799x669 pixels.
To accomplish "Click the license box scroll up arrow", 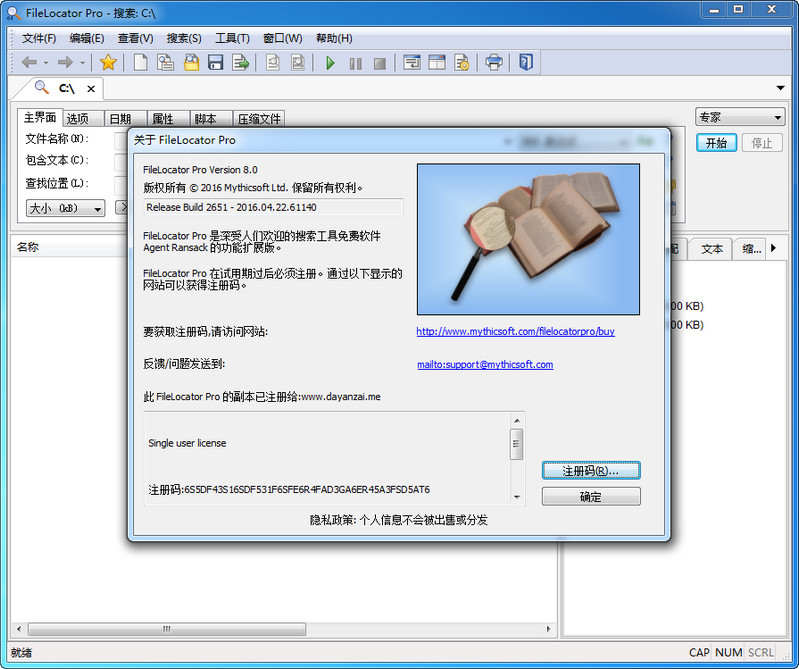I will [x=517, y=420].
